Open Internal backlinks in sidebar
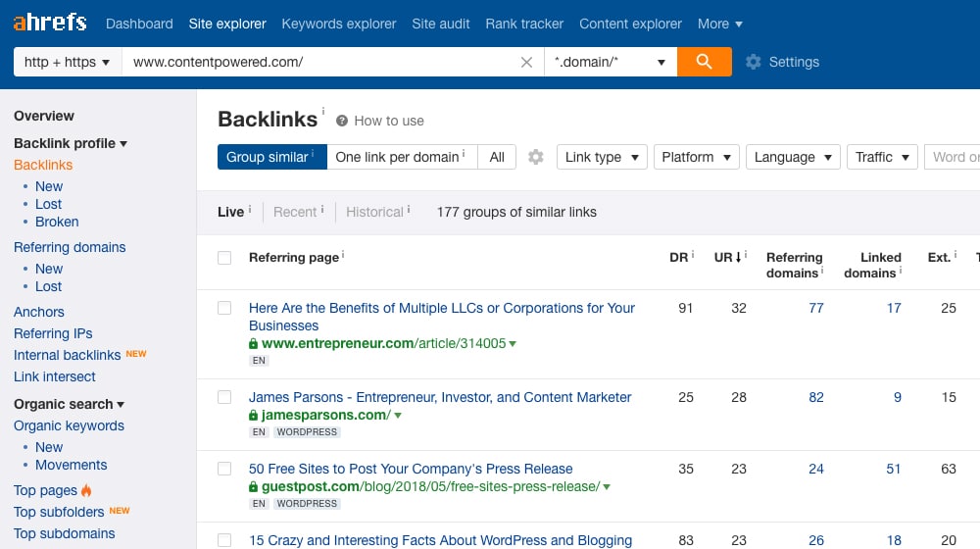 [x=67, y=355]
